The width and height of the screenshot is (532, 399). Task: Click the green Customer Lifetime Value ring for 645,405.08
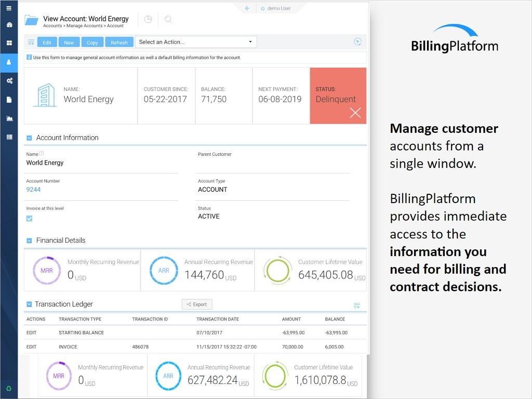click(x=278, y=270)
